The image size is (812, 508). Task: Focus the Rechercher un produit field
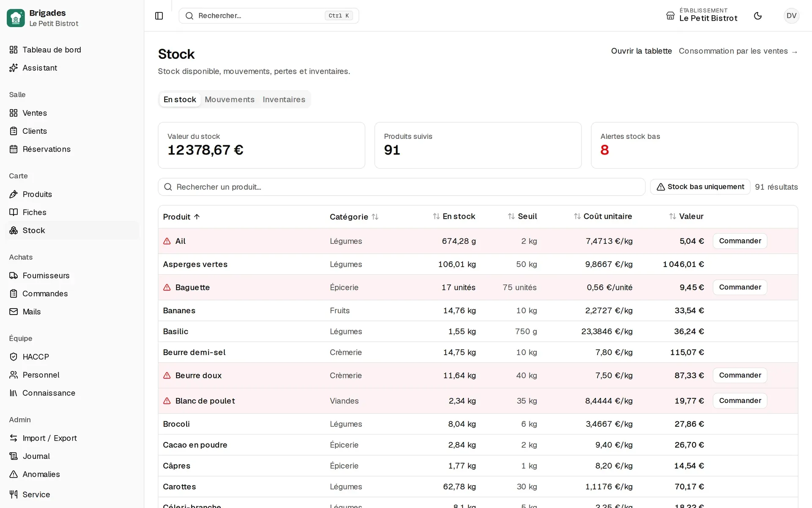(402, 187)
